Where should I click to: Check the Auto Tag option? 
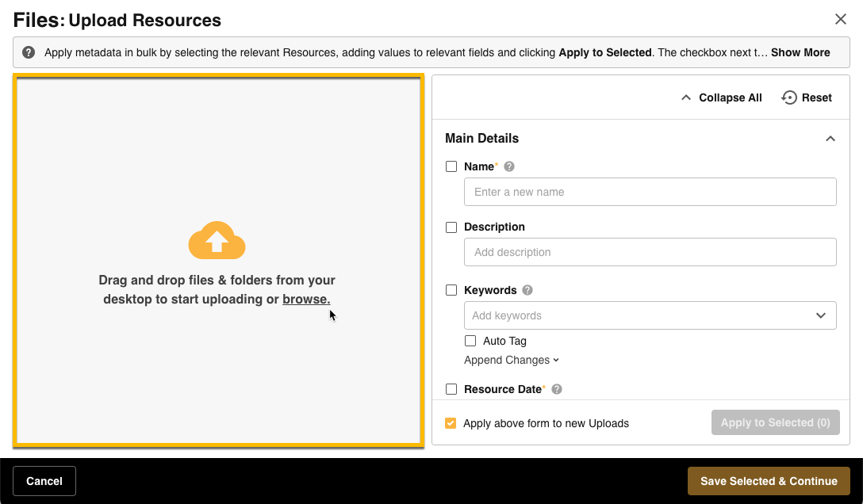click(x=470, y=341)
